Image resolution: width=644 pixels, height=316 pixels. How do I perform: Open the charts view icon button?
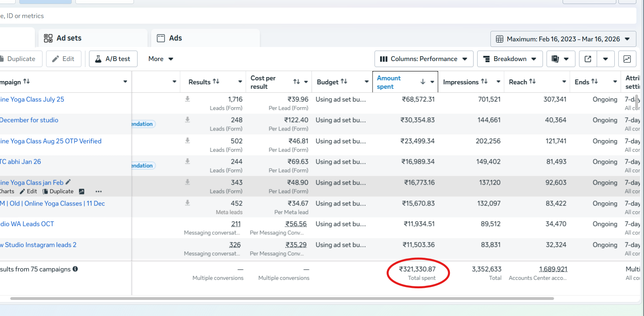[x=627, y=59]
